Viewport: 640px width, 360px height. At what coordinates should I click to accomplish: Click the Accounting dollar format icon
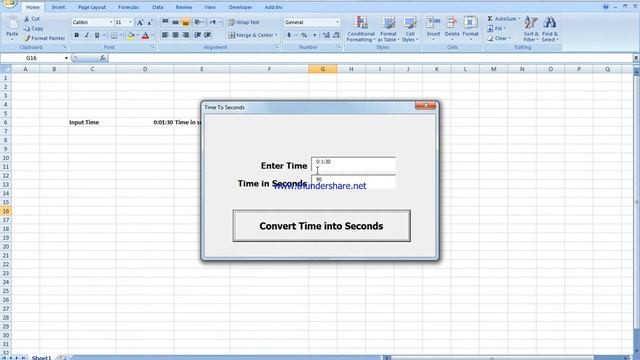(289, 36)
